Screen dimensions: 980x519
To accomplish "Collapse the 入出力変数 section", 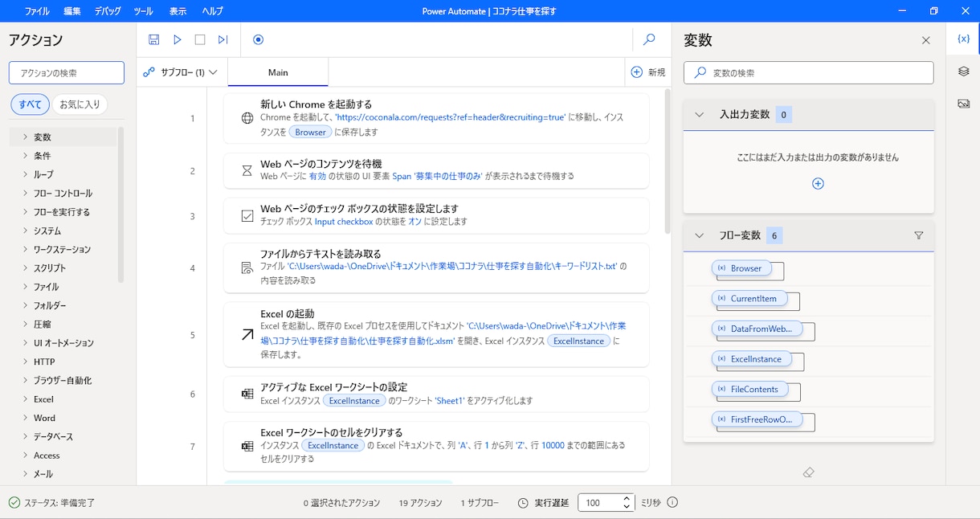I will click(699, 115).
